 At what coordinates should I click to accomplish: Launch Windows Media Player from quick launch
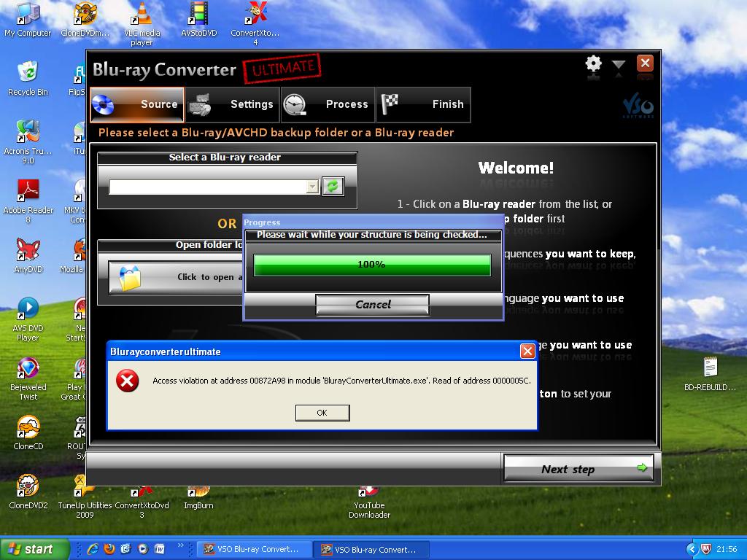coord(142,549)
